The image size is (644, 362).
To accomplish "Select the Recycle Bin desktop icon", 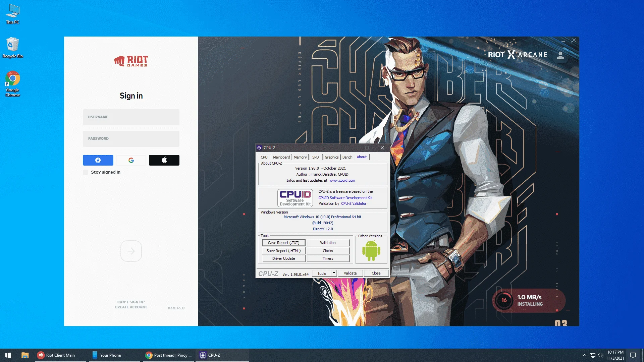I will (x=13, y=48).
